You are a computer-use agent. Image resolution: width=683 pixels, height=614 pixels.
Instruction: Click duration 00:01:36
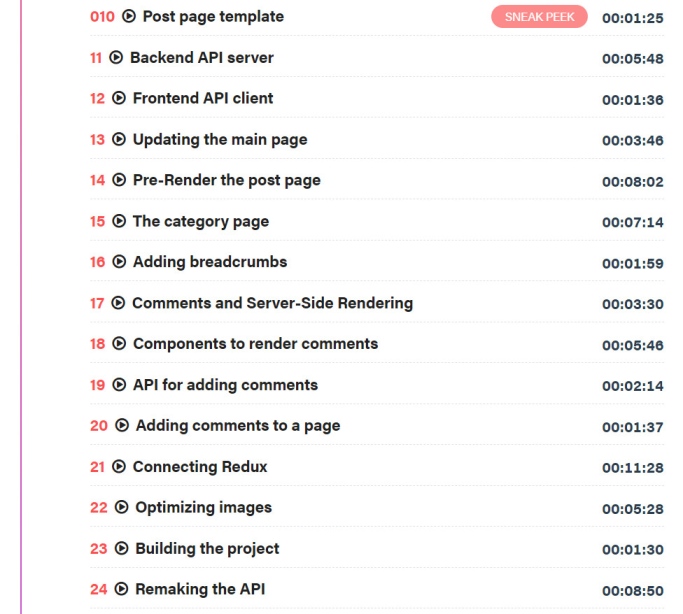[x=633, y=100]
